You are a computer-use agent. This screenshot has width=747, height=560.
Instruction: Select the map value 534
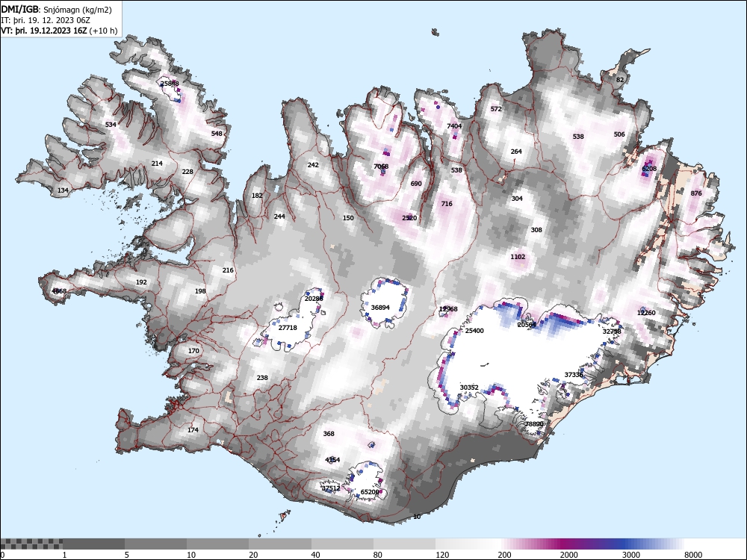coord(111,125)
